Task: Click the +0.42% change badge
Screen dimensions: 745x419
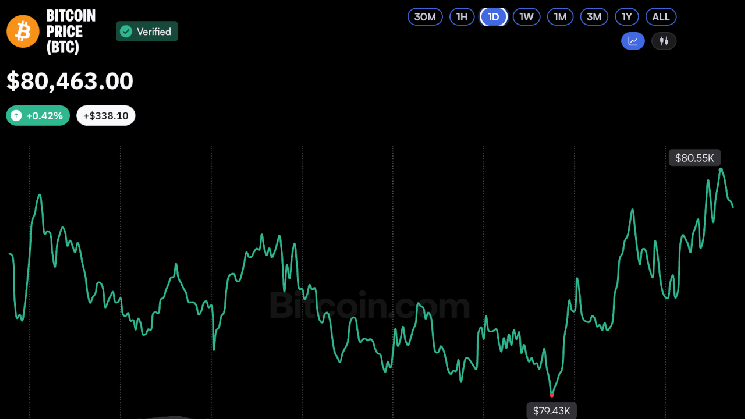Action: 38,115
